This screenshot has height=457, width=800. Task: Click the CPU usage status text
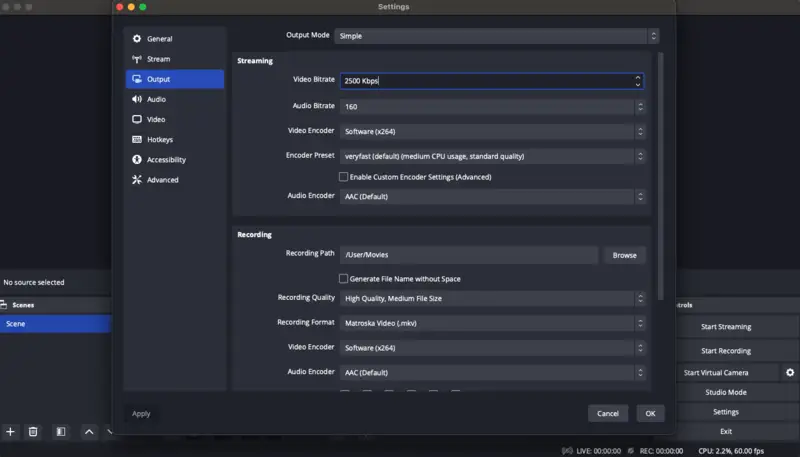(731, 451)
